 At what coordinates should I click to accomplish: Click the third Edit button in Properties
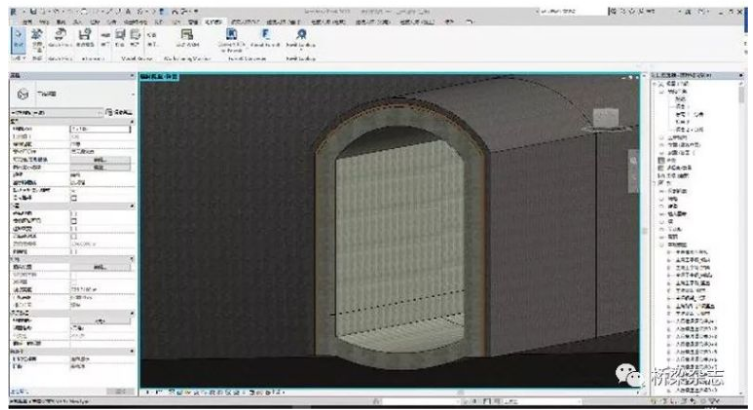click(100, 267)
